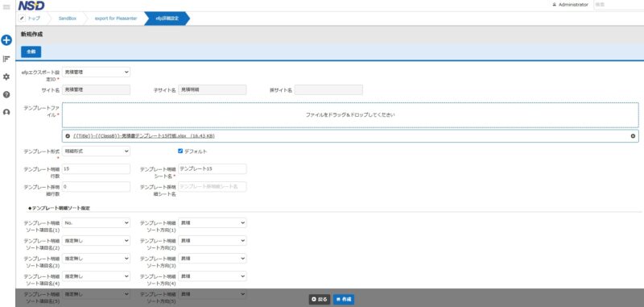Open ソート方向(4) dropdown

click(212, 276)
